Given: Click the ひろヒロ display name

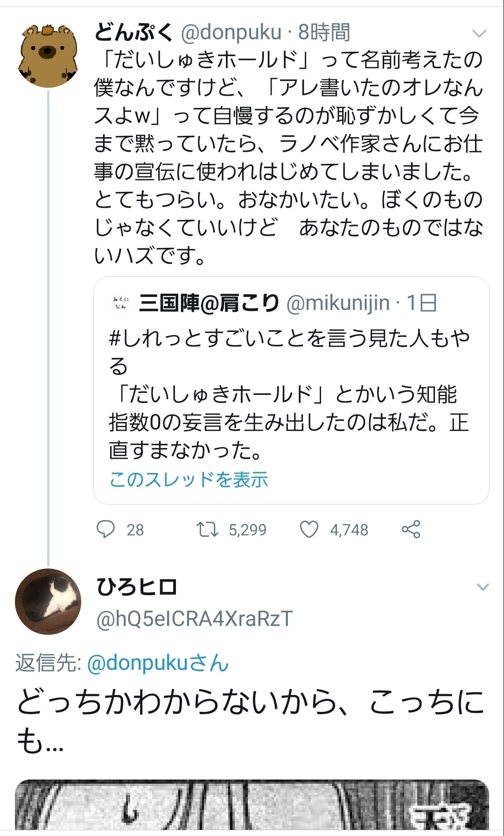Looking at the screenshot, I should [137, 587].
